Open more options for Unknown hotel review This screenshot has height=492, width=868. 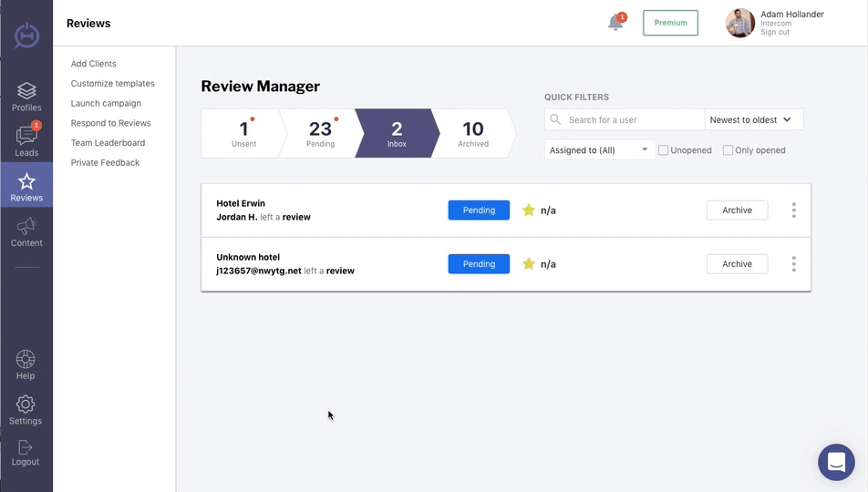point(794,263)
